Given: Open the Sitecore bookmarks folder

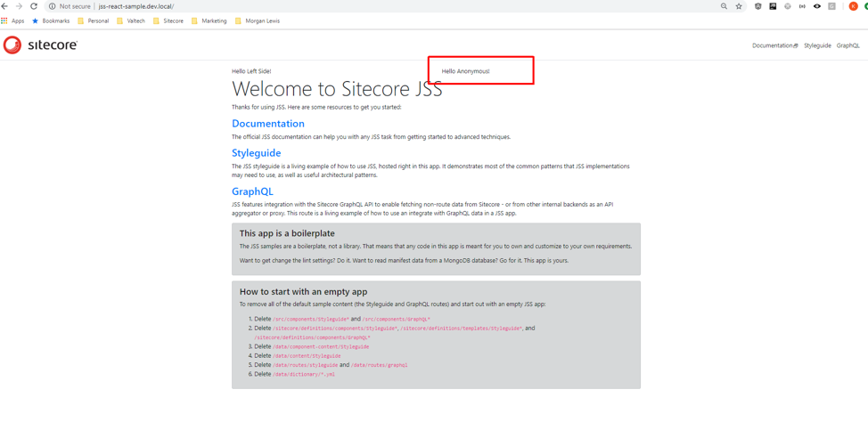Looking at the screenshot, I should click(x=168, y=20).
